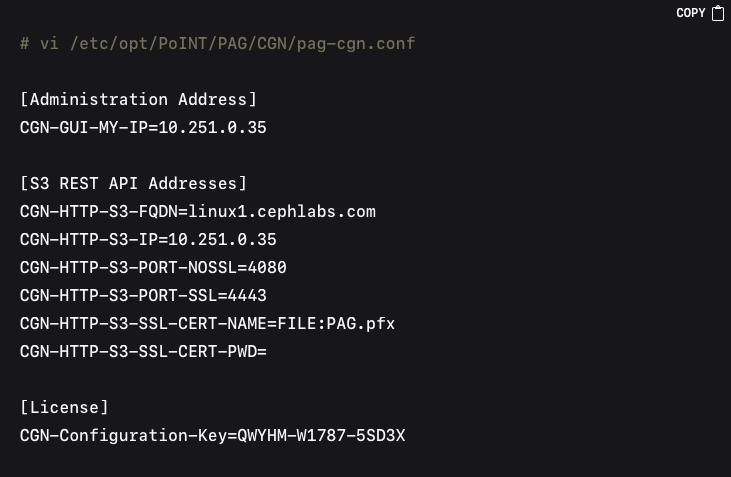
Task: Click the CGN-HTTP-S3-PORT-SSL=4443 line
Action: [x=143, y=295]
